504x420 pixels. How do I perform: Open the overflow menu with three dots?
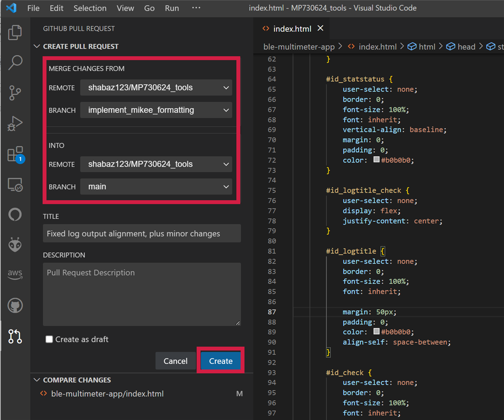click(x=196, y=8)
